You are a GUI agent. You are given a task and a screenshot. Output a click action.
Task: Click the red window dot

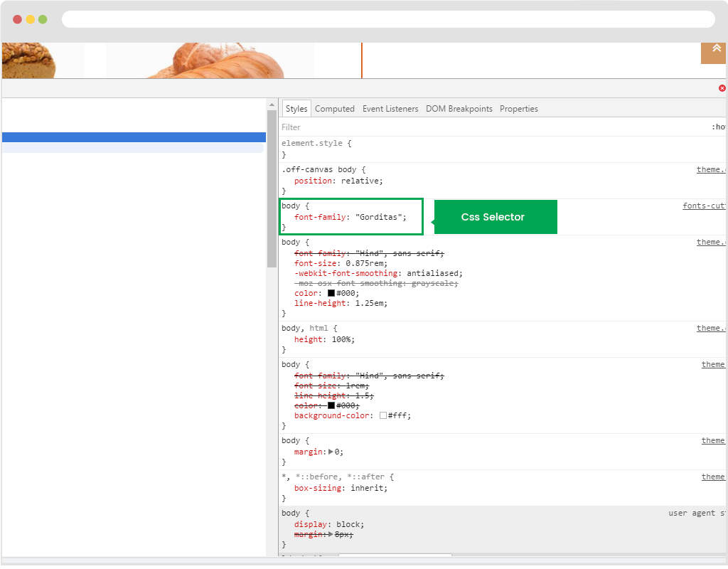[17, 19]
